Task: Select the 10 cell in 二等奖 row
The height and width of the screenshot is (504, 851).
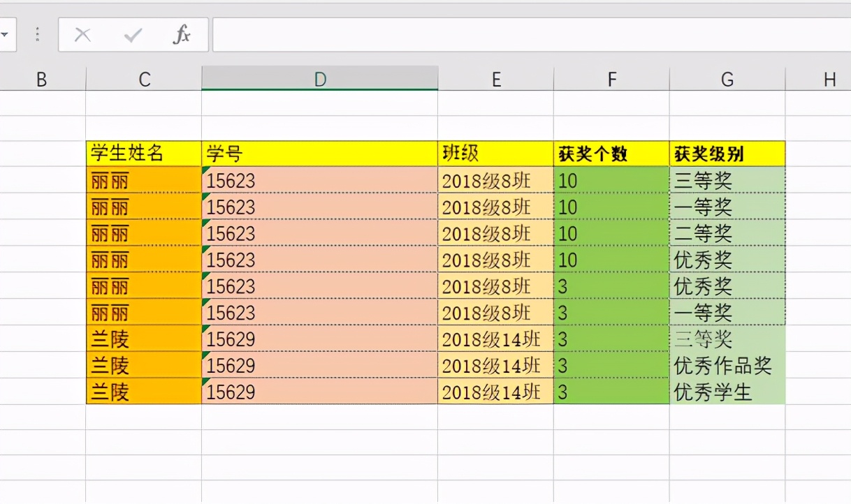Action: coord(611,233)
